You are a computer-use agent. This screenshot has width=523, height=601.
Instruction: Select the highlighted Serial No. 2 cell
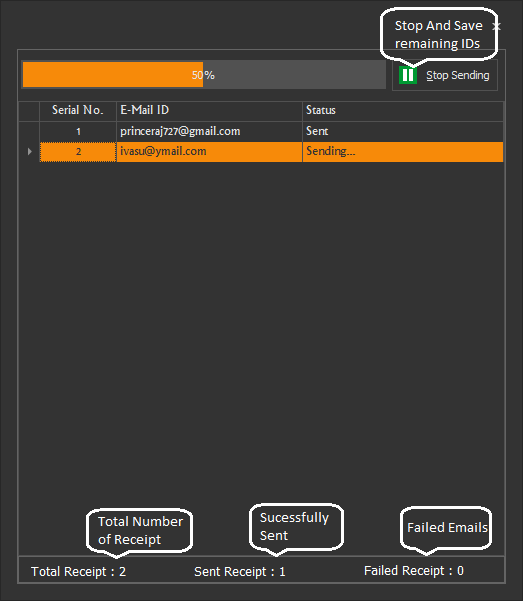78,151
